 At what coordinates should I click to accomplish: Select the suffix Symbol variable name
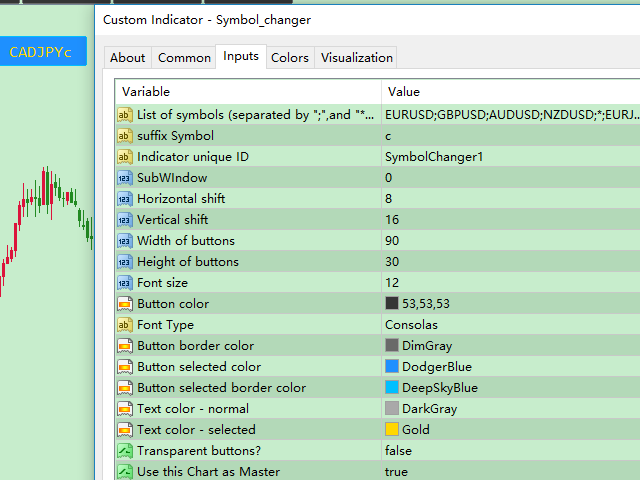point(176,136)
